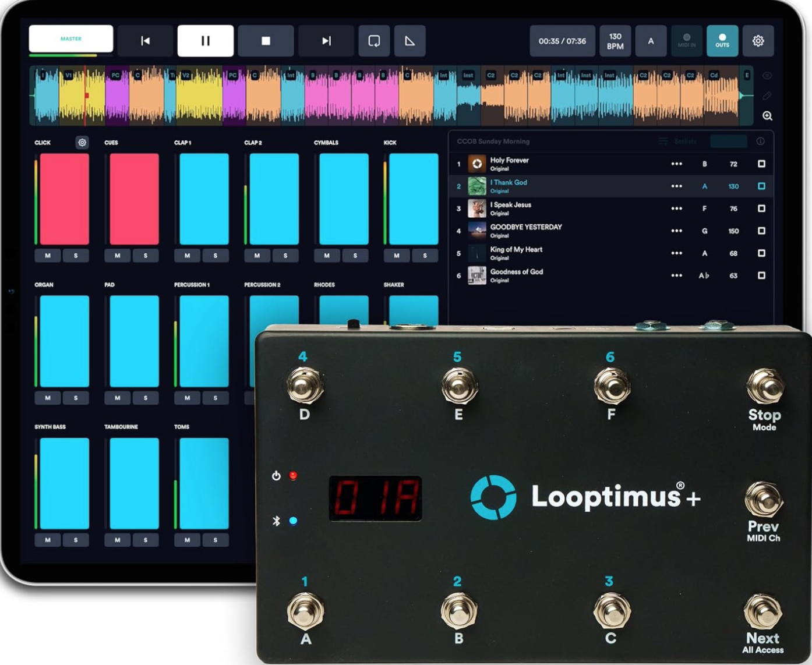Open settings gear in top bar
Screen dimensions: 812x665
pos(758,41)
